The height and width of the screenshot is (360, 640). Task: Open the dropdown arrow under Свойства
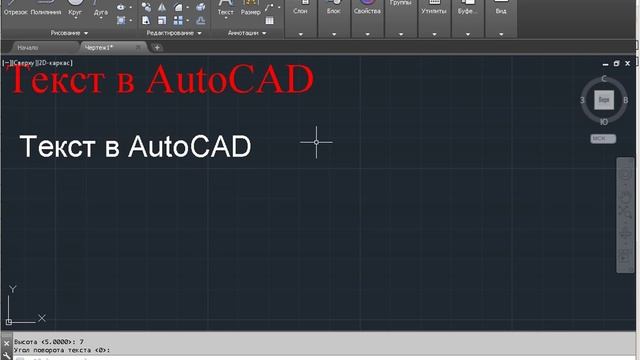(367, 34)
